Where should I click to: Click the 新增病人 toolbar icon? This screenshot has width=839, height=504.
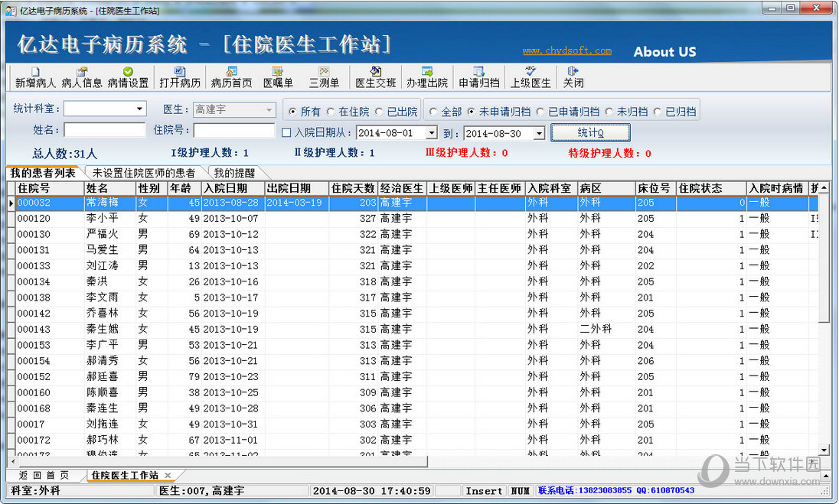pos(35,77)
